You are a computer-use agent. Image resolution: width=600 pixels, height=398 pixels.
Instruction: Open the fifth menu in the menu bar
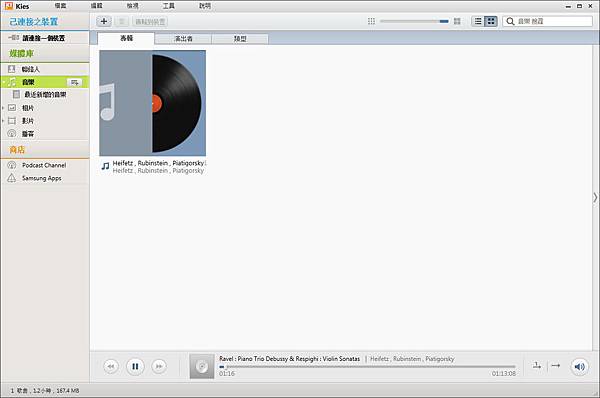pos(205,6)
